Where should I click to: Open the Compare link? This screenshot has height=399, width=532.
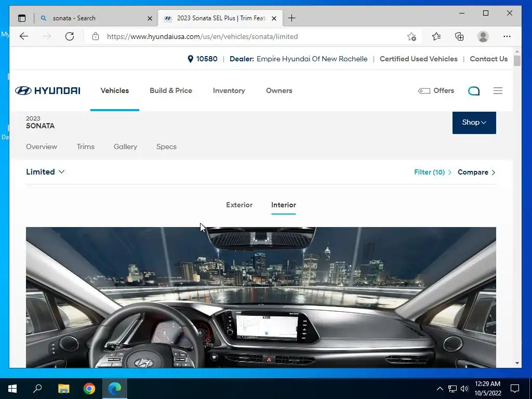476,172
